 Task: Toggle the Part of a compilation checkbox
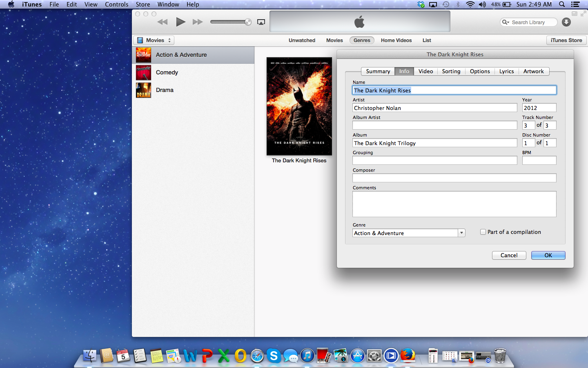(x=483, y=232)
